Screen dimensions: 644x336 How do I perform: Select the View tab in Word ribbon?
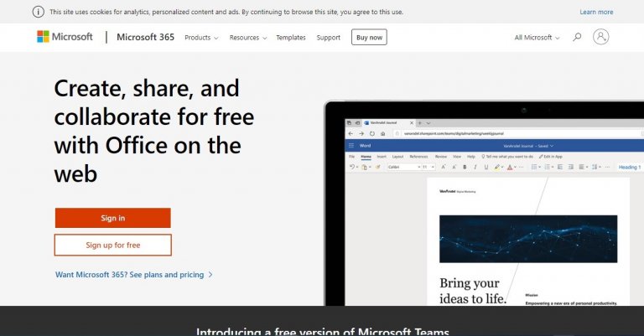457,157
